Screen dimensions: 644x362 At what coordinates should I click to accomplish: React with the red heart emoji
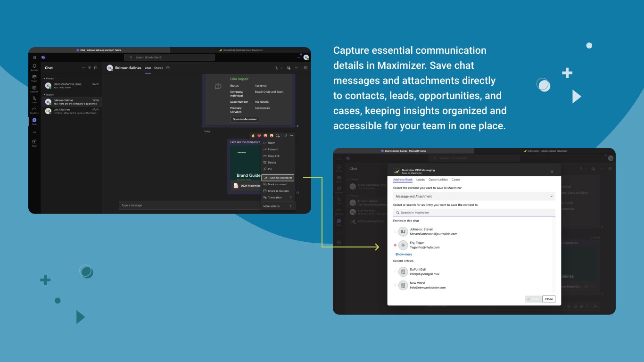259,136
